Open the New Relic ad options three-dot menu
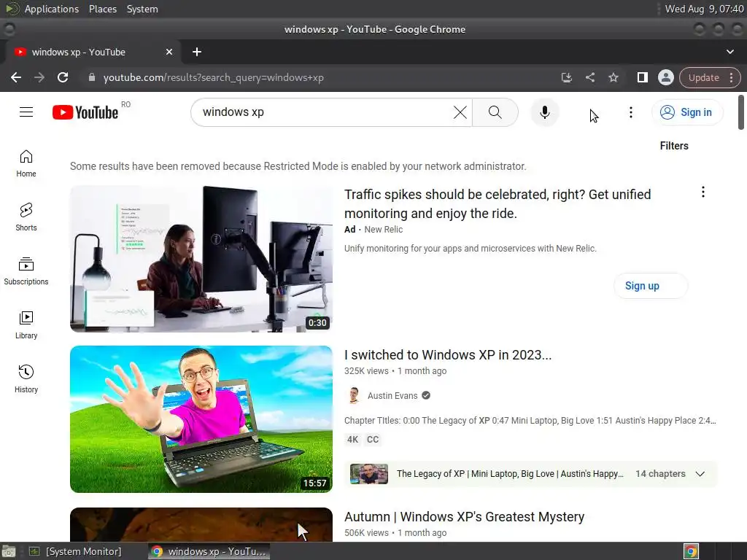The width and height of the screenshot is (747, 560). tap(703, 192)
